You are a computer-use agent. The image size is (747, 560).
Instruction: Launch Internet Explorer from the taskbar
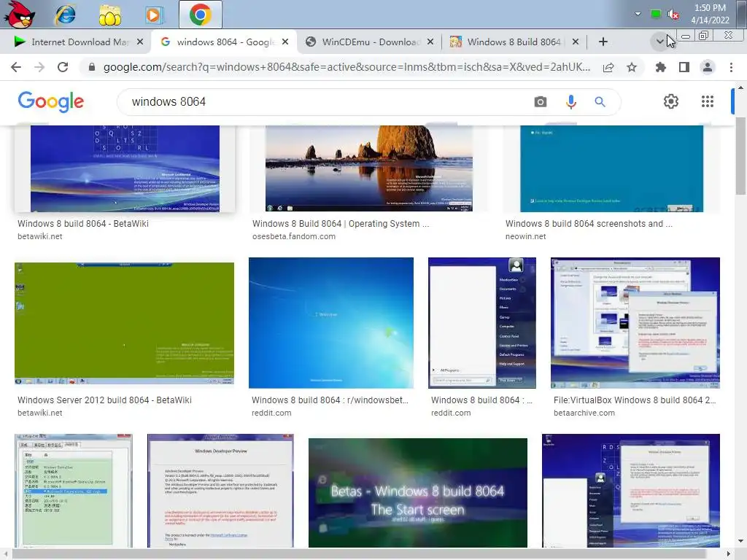65,15
